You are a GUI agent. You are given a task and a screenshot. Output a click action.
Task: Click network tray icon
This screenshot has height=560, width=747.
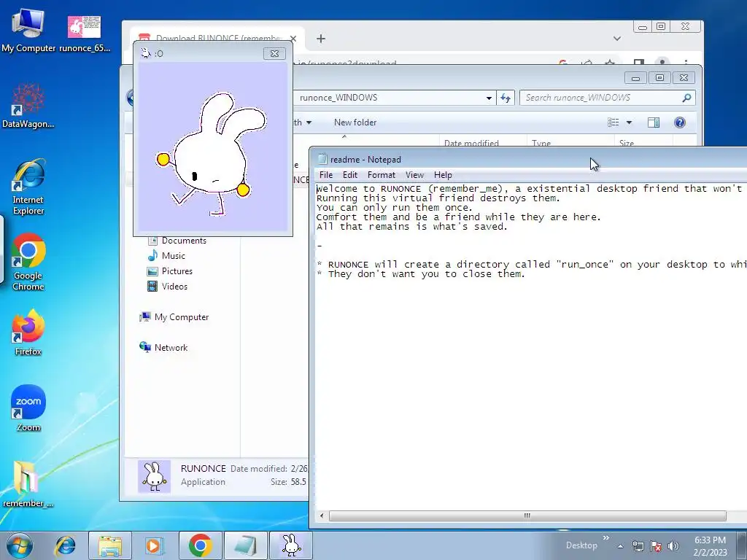click(x=638, y=546)
